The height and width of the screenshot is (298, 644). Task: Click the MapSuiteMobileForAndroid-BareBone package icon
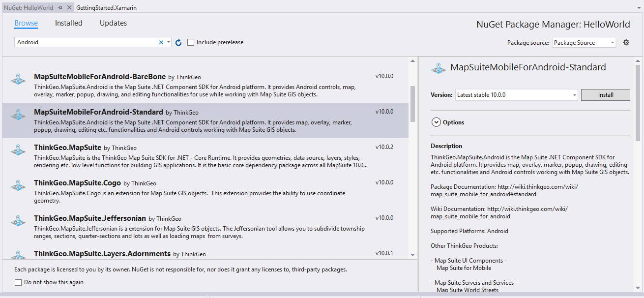pos(18,79)
